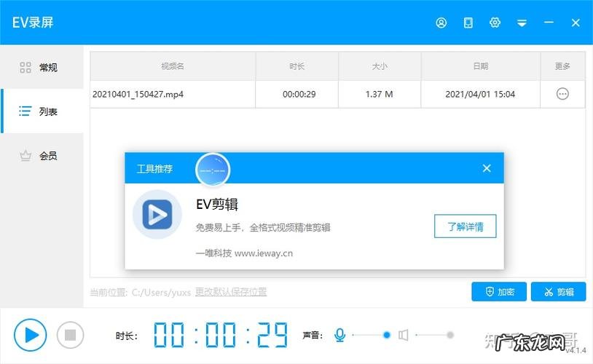593x364 pixels.
Task: Switch to the 常规 tab in sidebar
Action: (x=42, y=68)
